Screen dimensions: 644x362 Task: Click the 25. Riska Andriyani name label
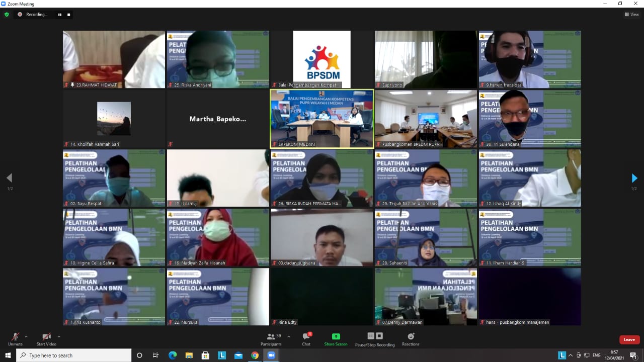(193, 85)
